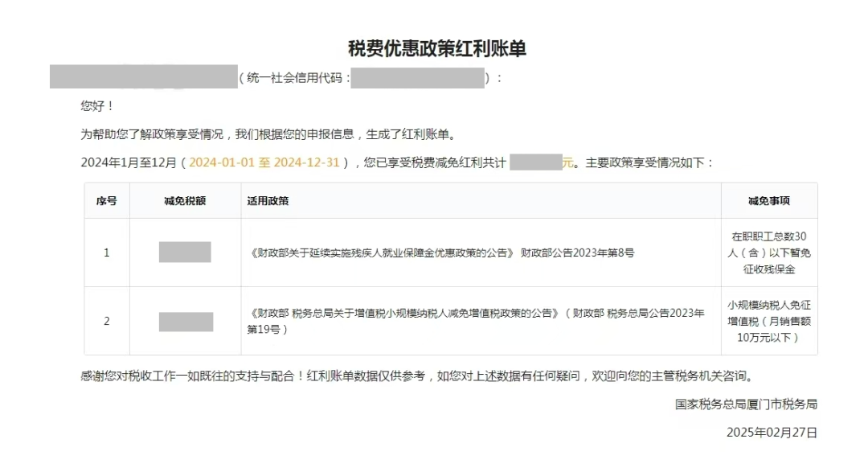Click the date 2025年02月27日
The width and height of the screenshot is (868, 464).
click(x=772, y=433)
